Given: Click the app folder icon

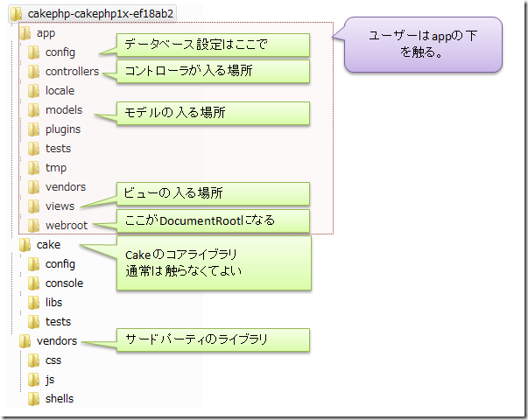Looking at the screenshot, I should (25, 33).
